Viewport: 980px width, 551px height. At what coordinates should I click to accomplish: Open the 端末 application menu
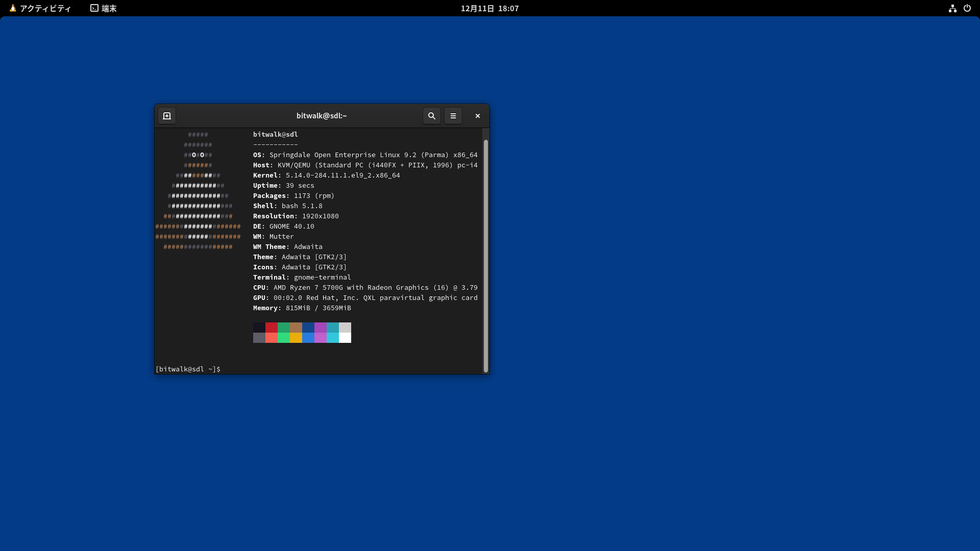click(109, 8)
